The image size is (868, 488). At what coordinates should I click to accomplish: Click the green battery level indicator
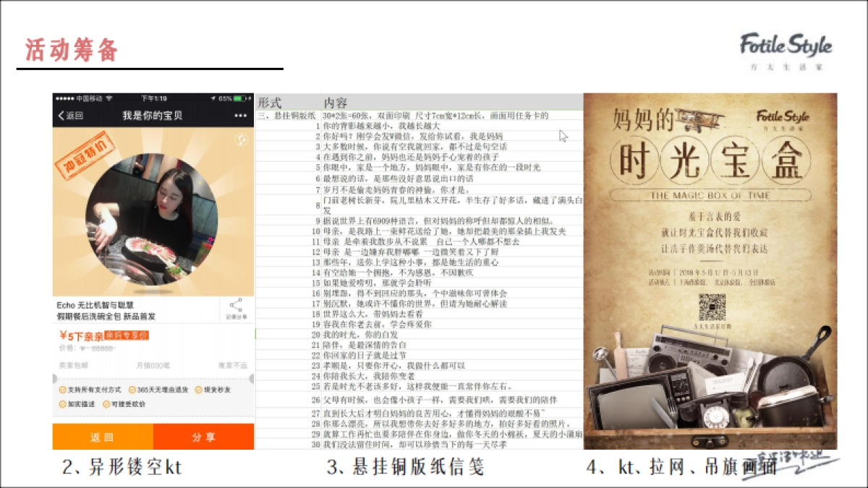239,99
